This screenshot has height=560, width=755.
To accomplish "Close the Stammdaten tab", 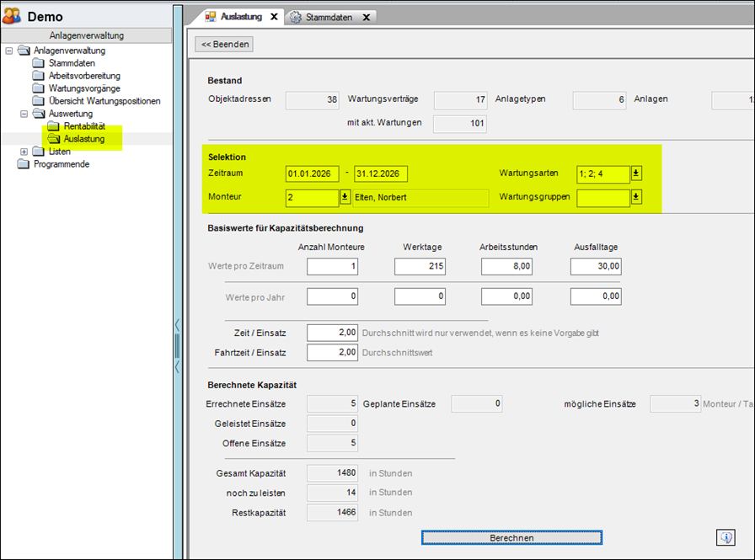I will 365,17.
